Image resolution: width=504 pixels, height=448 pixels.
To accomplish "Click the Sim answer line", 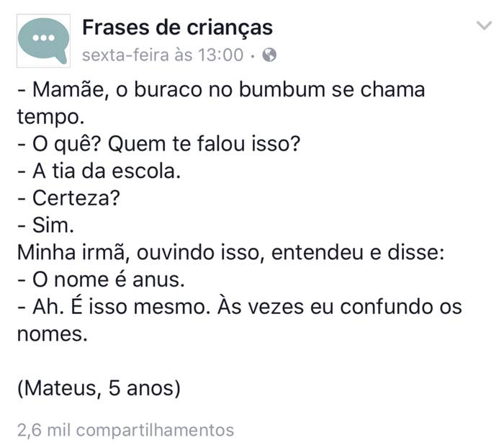I will pyautogui.click(x=46, y=225).
